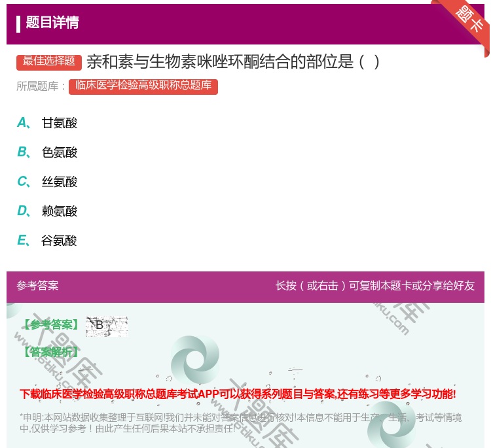The image size is (491, 448).
Task: Click the gray 申明 disclaimer text
Action: click(240, 423)
